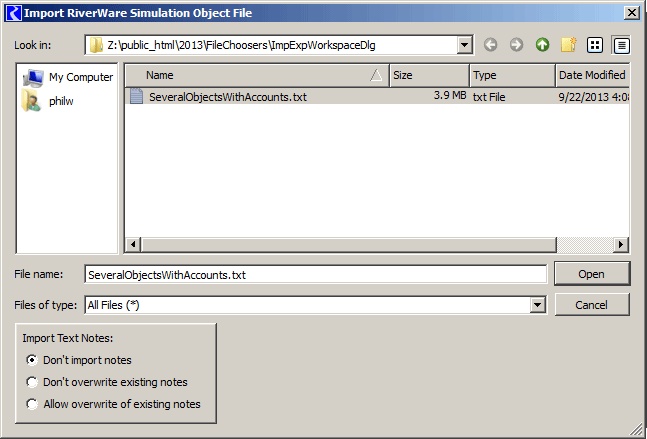Viewport: 647px width, 439px height.
Task: Click the 3.9 MB size cell
Action: 450,96
